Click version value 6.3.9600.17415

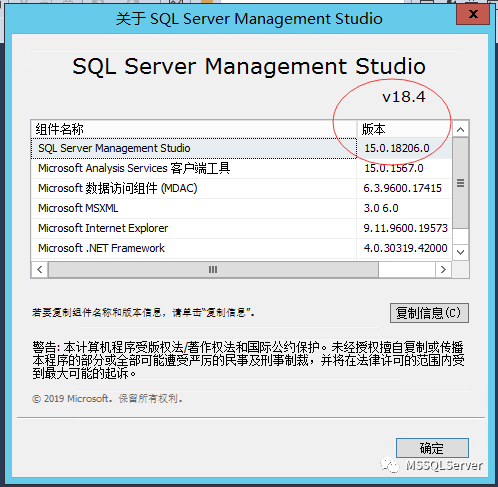click(402, 188)
